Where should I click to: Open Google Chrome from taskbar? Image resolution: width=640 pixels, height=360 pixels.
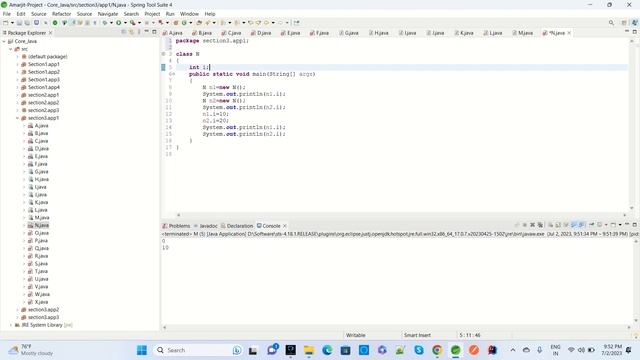(x=437, y=350)
